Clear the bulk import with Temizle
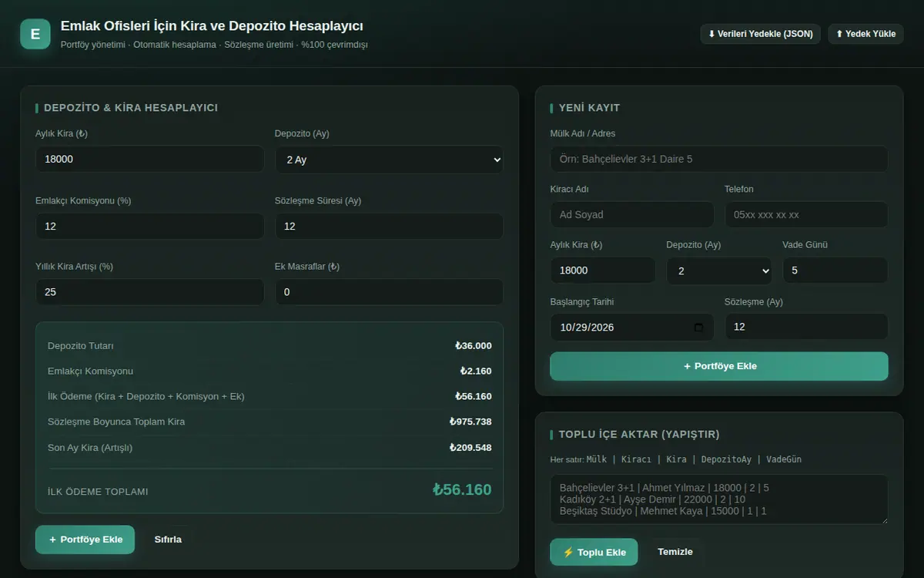 click(675, 552)
